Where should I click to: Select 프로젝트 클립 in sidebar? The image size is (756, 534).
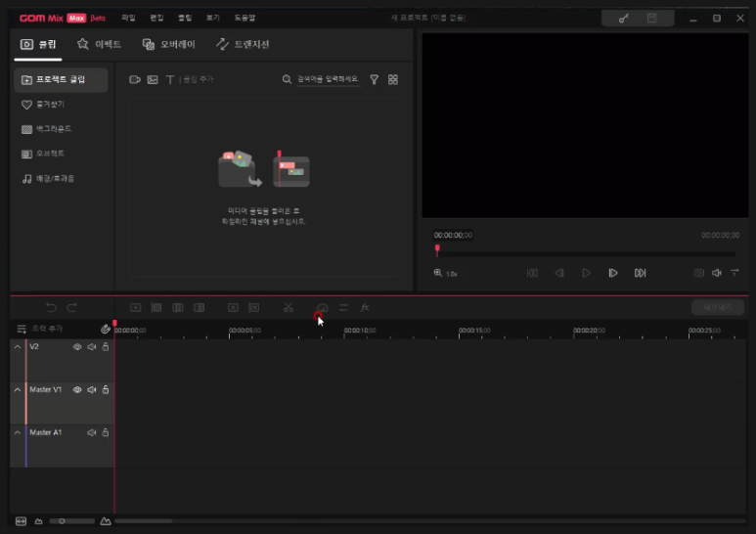(61, 79)
